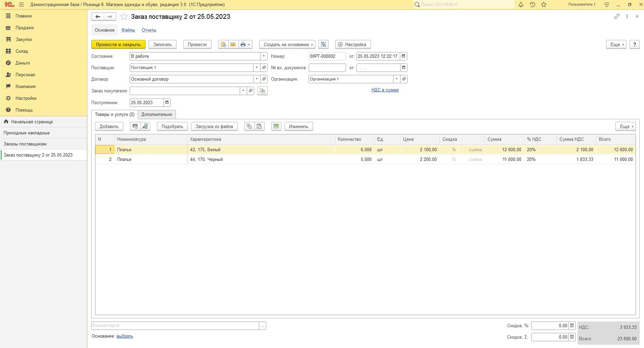Click Провести и закрыть button

[118, 45]
